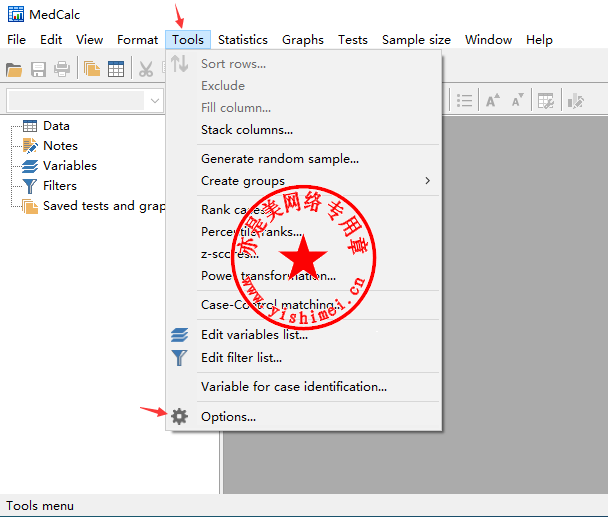Open the Edit menu
608x517 pixels.
pyautogui.click(x=51, y=40)
